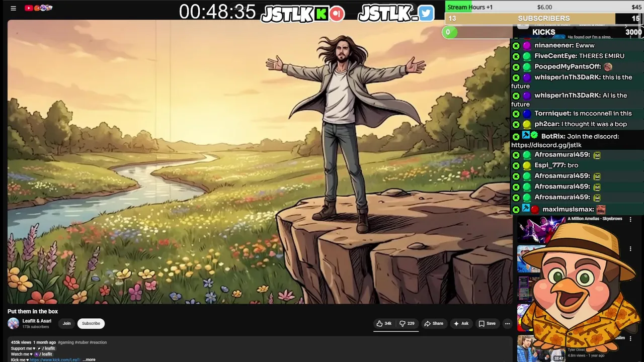Click the JSTLK logo next to the Twitter icon
The height and width of the screenshot is (362, 644).
[x=387, y=14]
